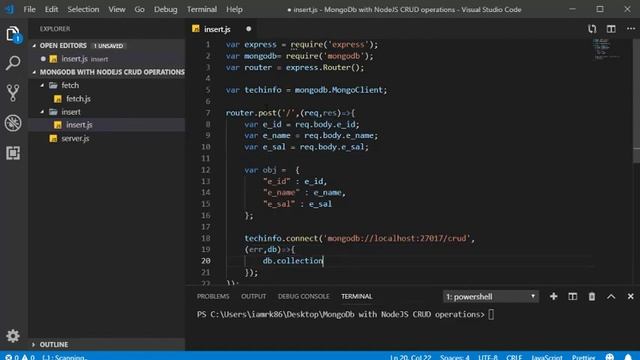640x360 pixels.
Task: Open the Go menu
Action: point(140,9)
